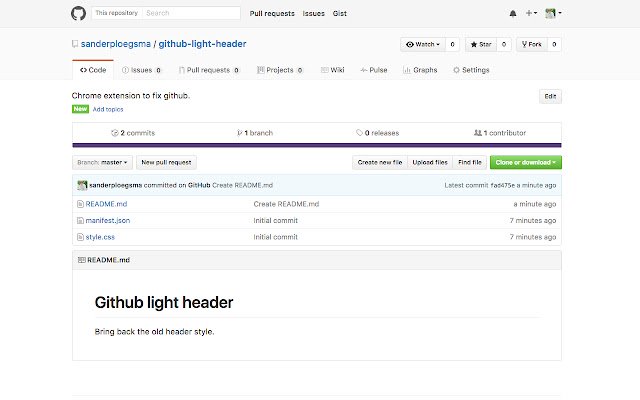Switch to the Pulse tab
The width and height of the screenshot is (640, 400).
(373, 70)
